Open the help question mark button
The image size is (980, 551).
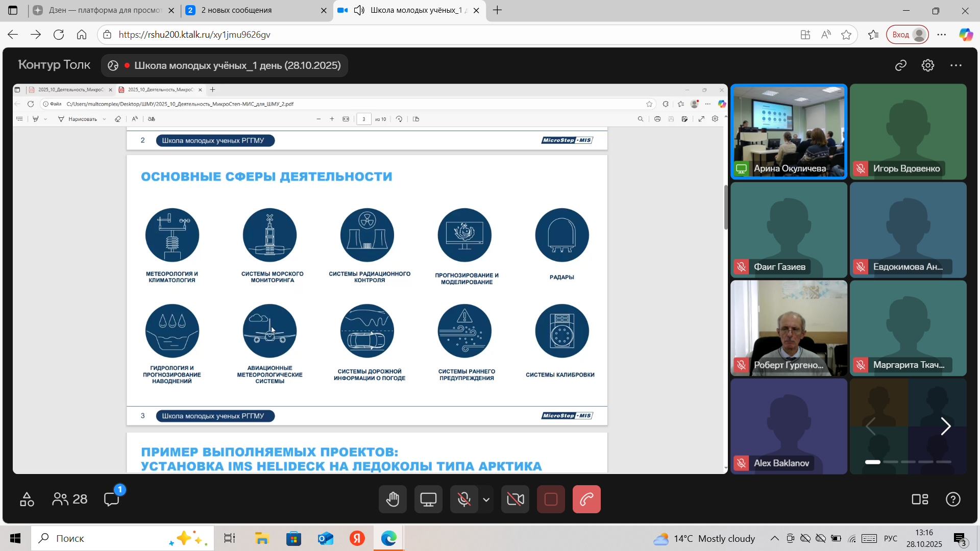[x=953, y=499]
